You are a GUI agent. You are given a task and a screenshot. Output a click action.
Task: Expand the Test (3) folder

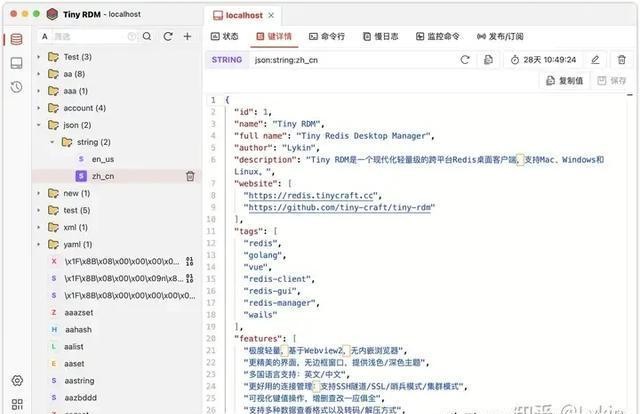(39, 57)
